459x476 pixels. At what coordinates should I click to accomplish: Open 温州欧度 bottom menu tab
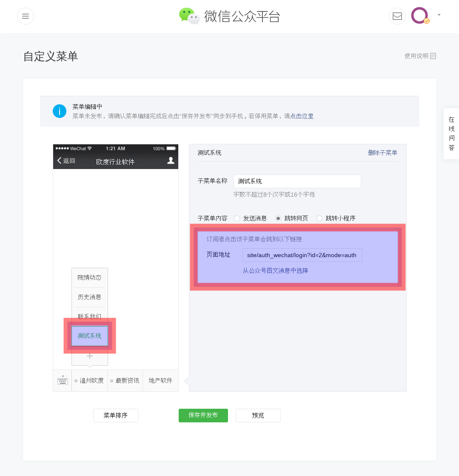click(x=89, y=380)
